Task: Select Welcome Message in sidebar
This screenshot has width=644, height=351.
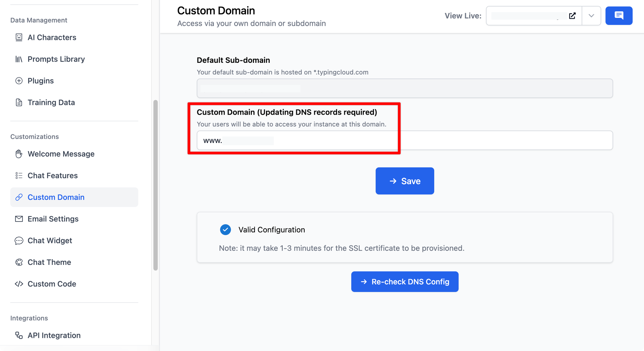Action: tap(74, 154)
